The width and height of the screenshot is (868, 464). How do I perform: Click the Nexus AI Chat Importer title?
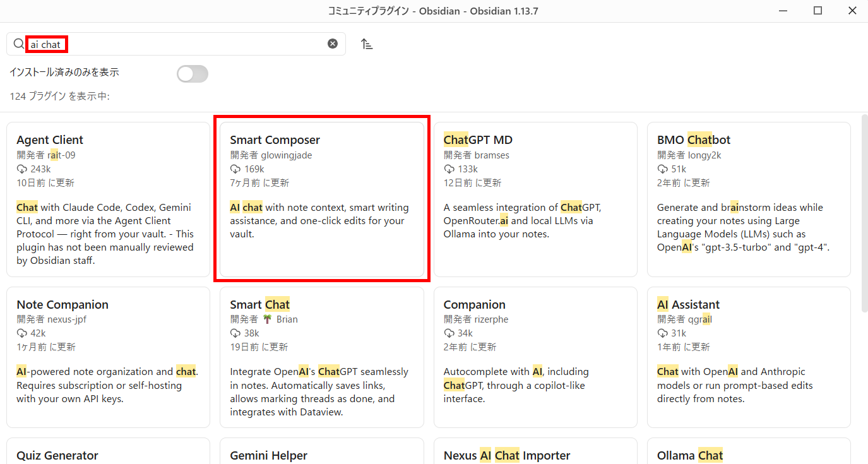click(x=507, y=455)
